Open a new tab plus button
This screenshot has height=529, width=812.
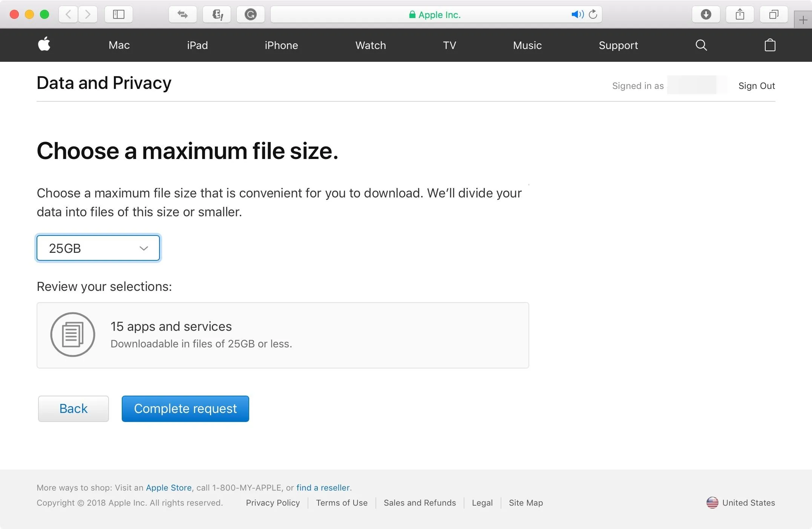tap(803, 20)
